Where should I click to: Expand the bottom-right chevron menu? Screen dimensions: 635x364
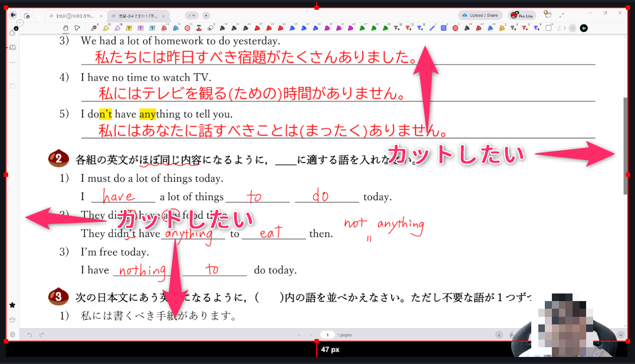(620, 335)
